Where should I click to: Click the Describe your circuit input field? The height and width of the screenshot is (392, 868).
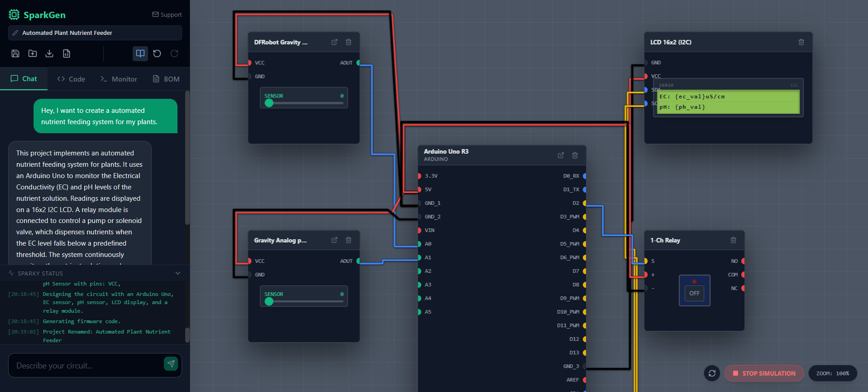pyautogui.click(x=86, y=365)
